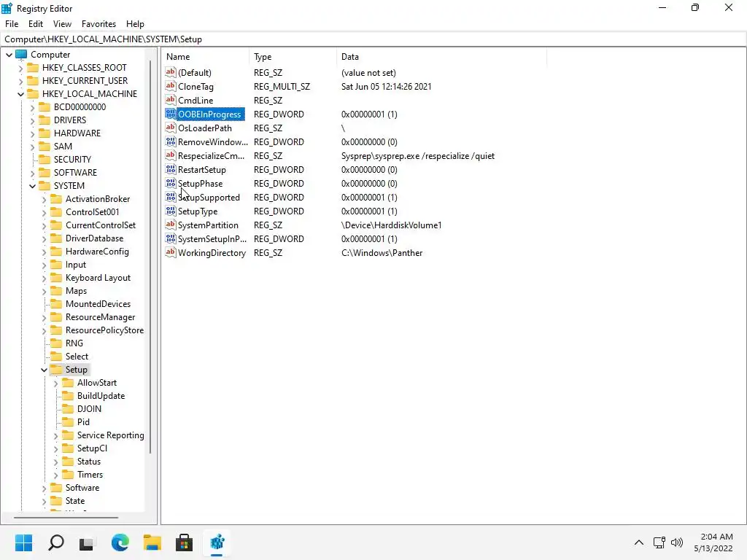Expand the Service Reporting subkey
Screen dimensions: 747x560
(55, 436)
